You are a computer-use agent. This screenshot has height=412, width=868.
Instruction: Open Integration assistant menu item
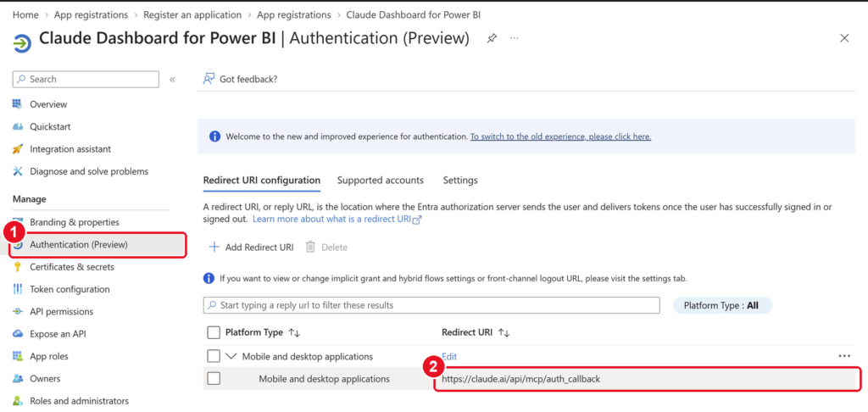click(x=70, y=149)
